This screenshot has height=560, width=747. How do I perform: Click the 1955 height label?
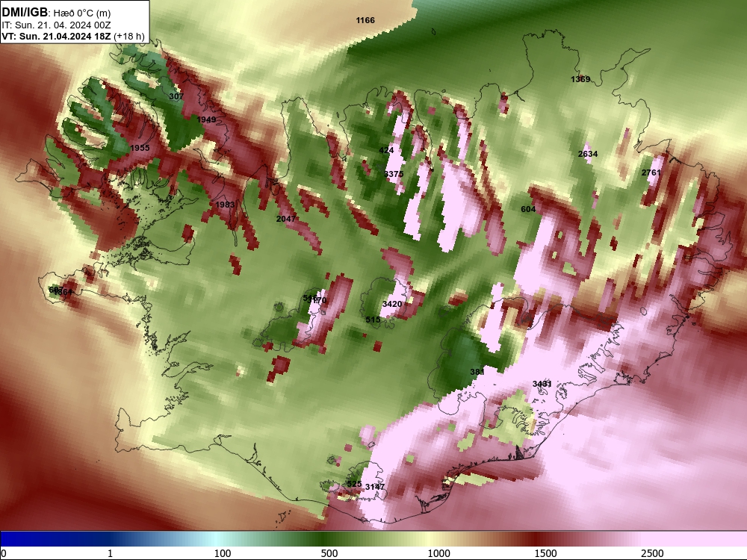140,148
